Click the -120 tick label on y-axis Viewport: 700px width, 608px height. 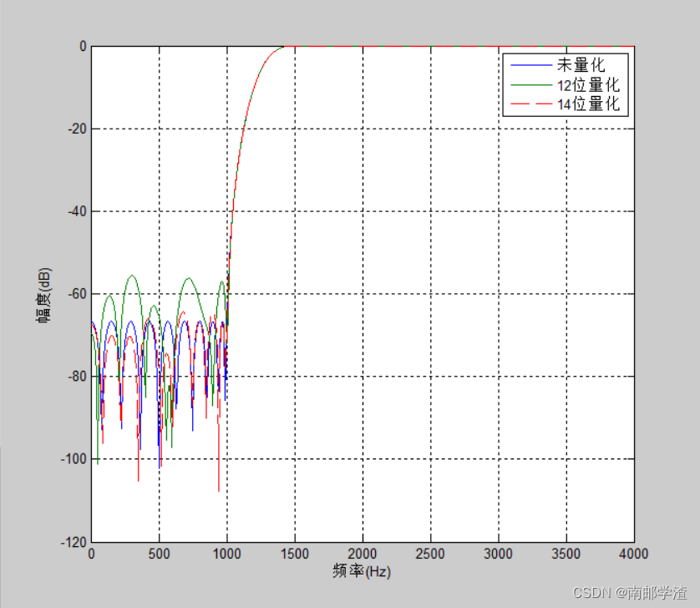[73, 541]
